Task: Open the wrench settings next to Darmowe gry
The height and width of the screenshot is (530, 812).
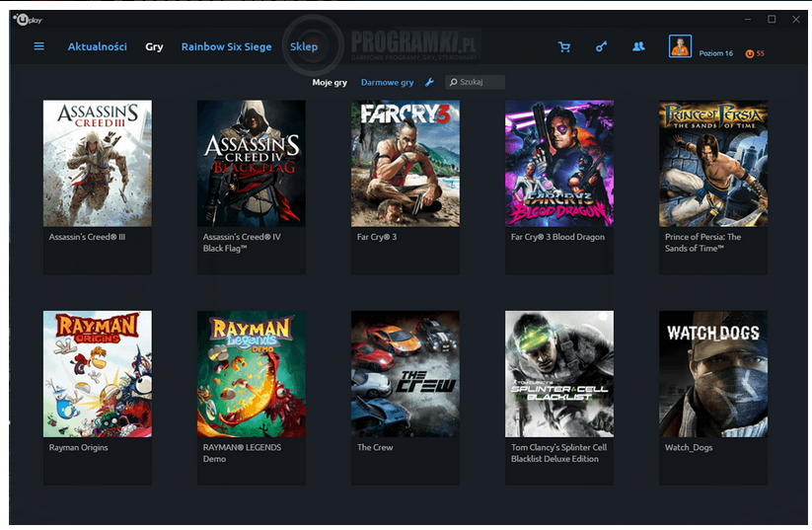Action: coord(429,82)
